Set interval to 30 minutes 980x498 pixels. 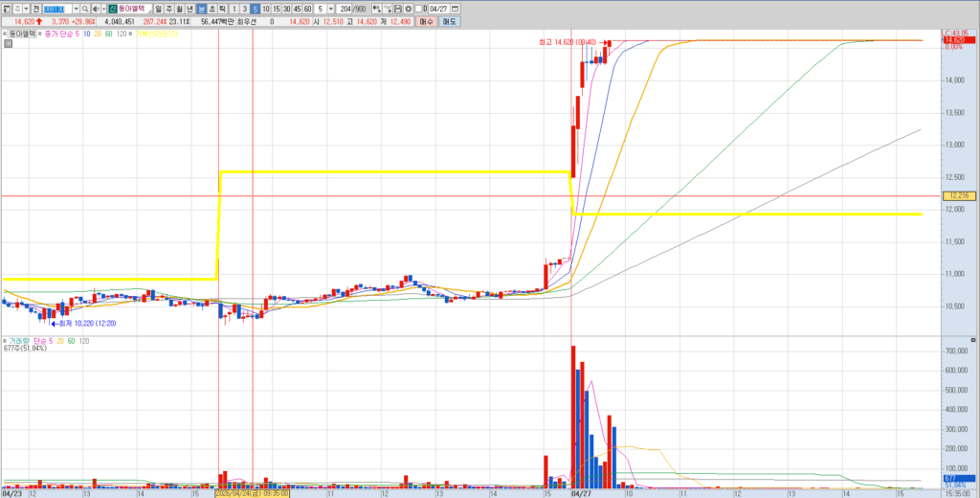click(x=287, y=9)
